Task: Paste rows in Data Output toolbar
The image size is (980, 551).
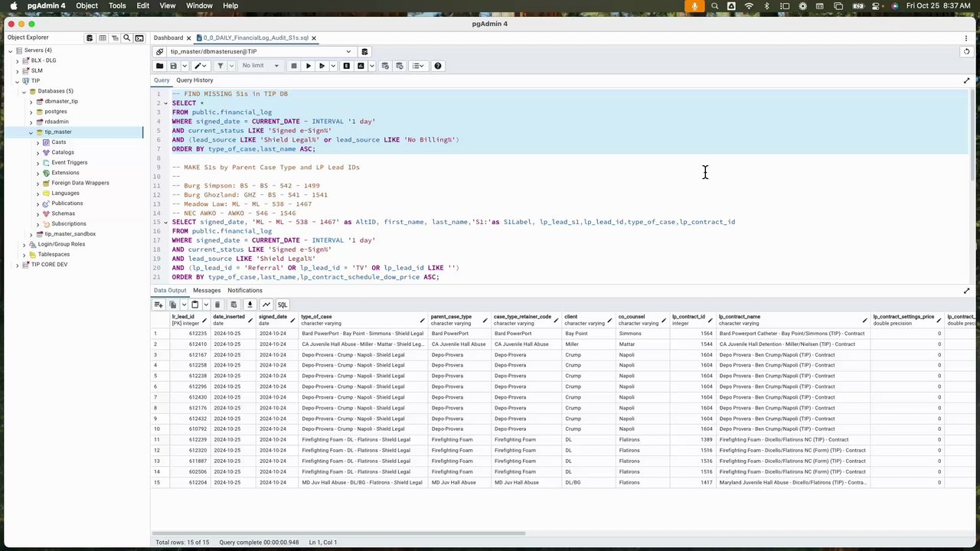Action: [x=194, y=305]
